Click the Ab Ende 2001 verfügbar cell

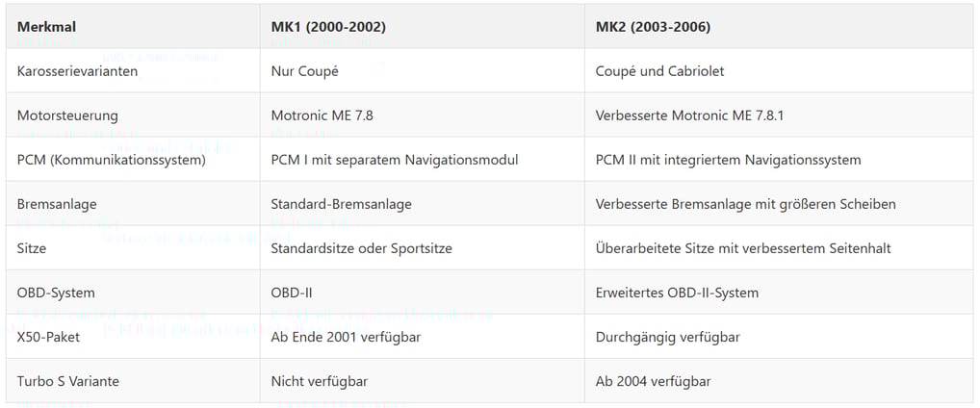tap(346, 337)
